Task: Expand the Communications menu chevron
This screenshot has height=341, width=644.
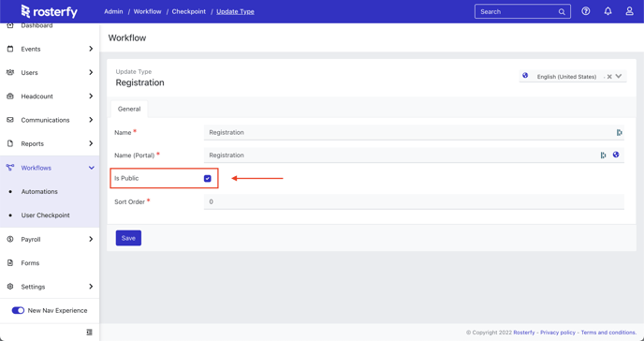Action: (91, 120)
